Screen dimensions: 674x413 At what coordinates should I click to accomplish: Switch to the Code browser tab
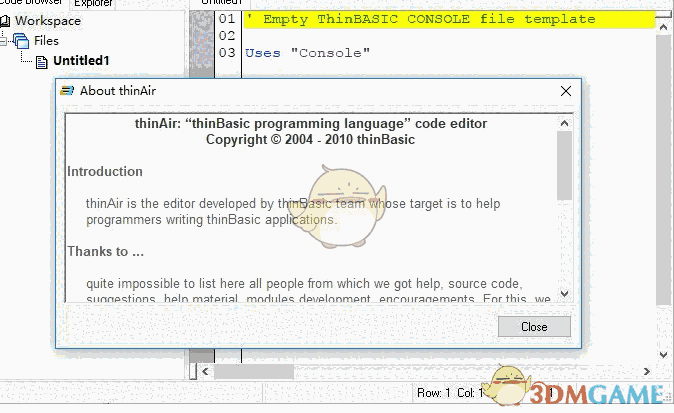32,3
